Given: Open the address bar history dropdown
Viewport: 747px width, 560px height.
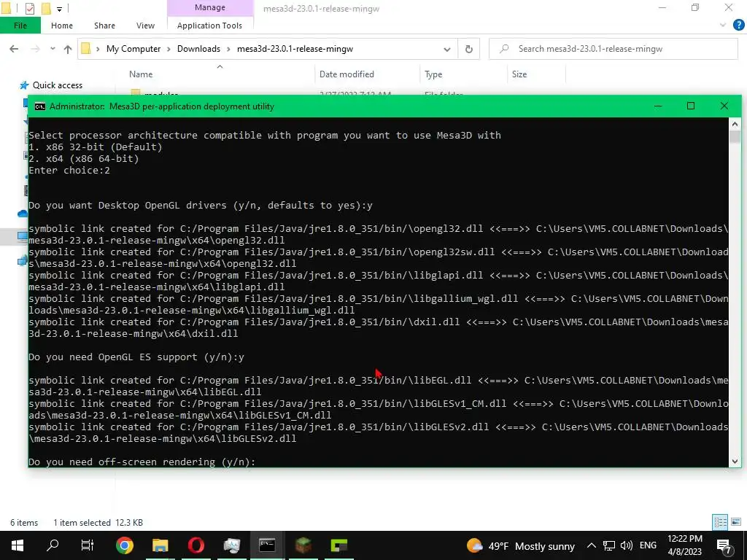Looking at the screenshot, I should pos(447,49).
